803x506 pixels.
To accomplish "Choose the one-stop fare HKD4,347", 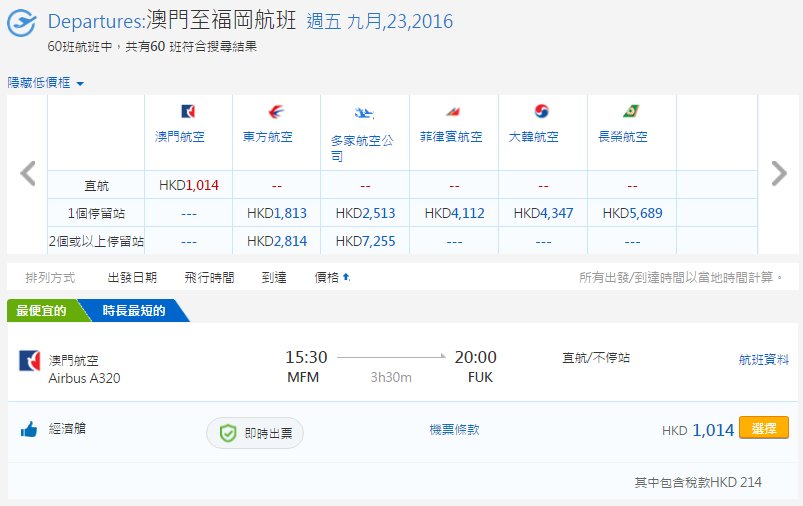I will pos(543,213).
